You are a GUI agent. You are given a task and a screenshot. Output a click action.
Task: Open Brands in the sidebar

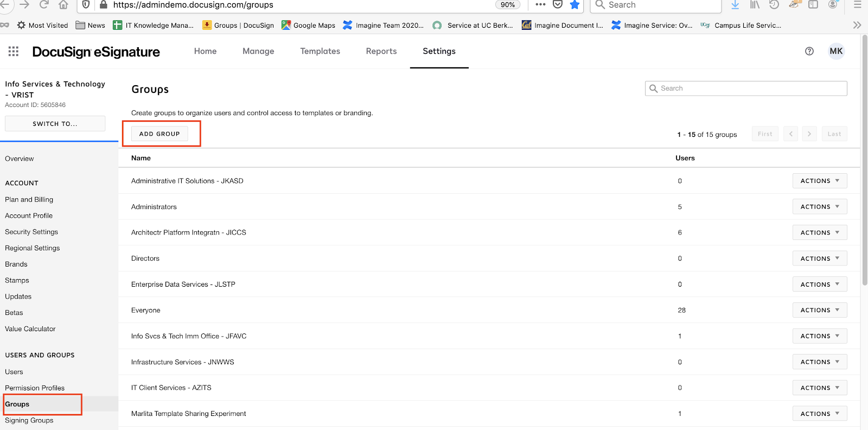click(x=16, y=264)
